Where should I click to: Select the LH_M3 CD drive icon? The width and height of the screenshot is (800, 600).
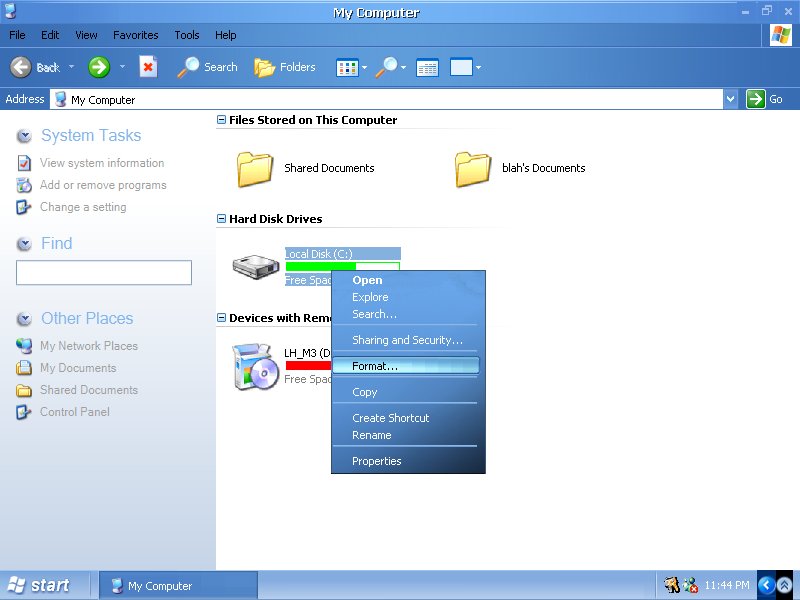[x=255, y=367]
